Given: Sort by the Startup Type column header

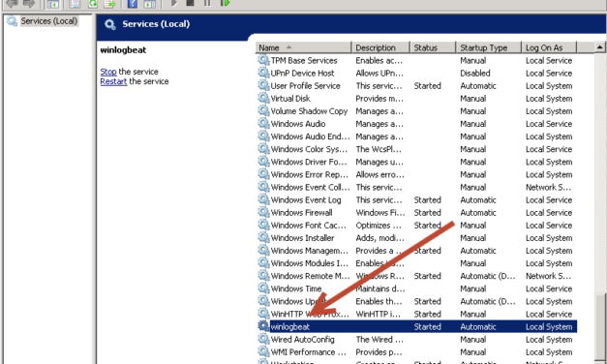Looking at the screenshot, I should 489,47.
